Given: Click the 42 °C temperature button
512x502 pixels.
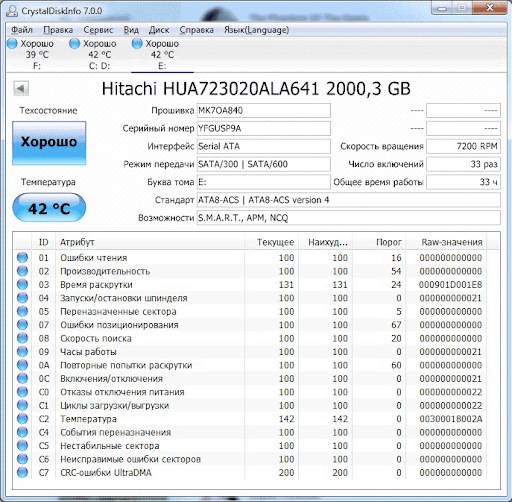Looking at the screenshot, I should pos(49,208).
